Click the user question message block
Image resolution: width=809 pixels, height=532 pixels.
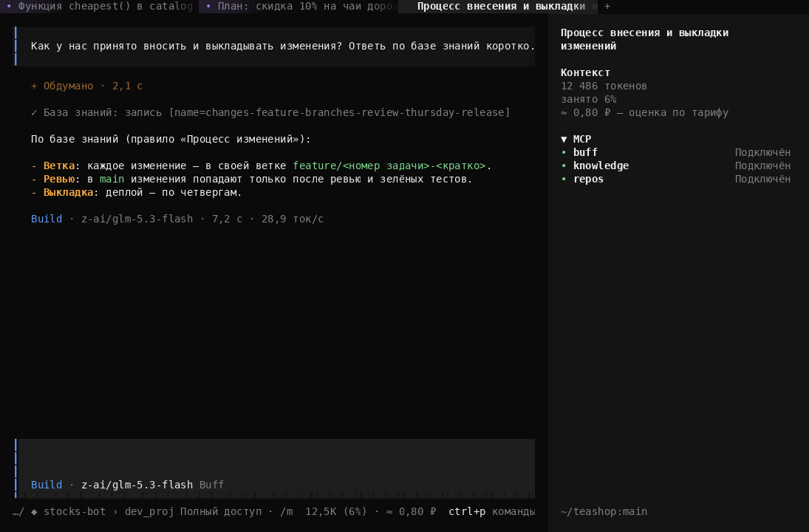[x=275, y=47]
